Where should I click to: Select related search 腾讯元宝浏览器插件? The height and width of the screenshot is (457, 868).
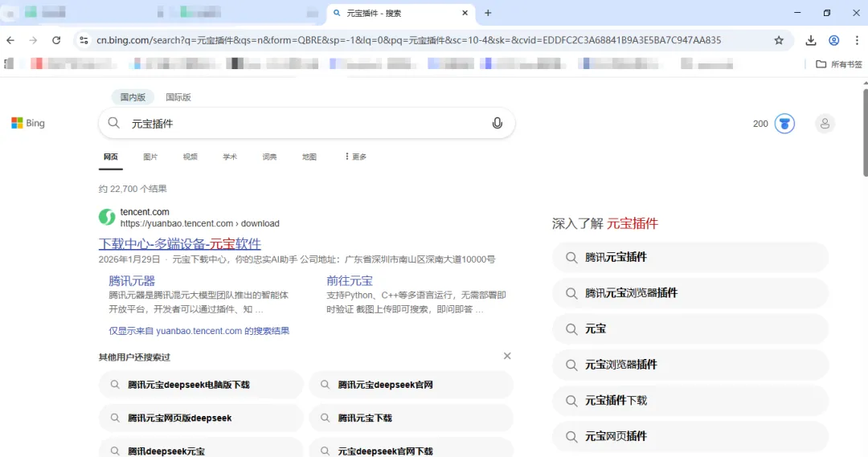[690, 293]
